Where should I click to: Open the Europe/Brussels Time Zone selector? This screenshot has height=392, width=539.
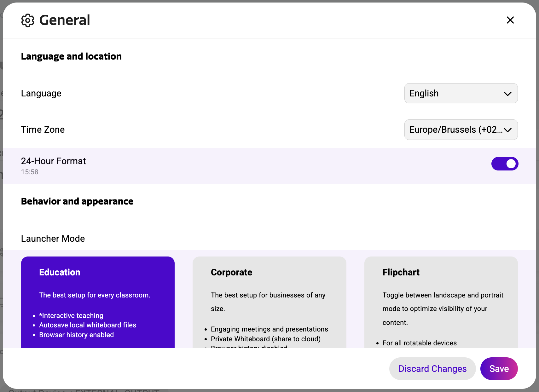click(x=461, y=130)
